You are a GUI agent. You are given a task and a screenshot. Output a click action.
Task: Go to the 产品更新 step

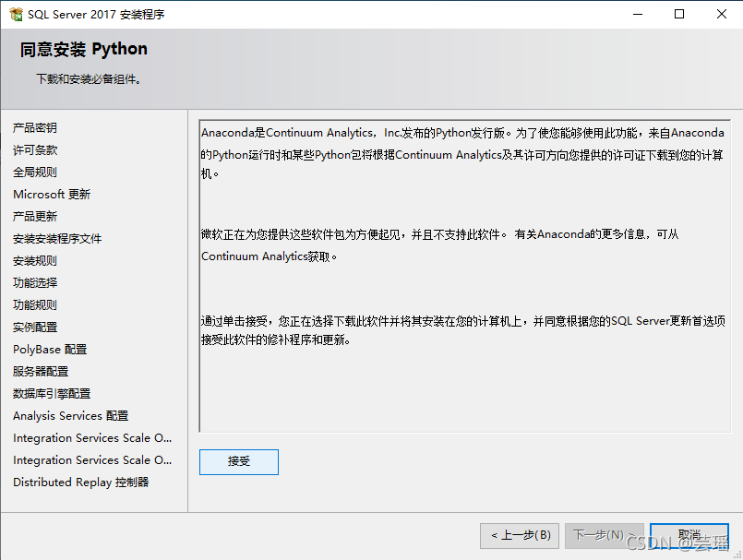[x=35, y=216]
